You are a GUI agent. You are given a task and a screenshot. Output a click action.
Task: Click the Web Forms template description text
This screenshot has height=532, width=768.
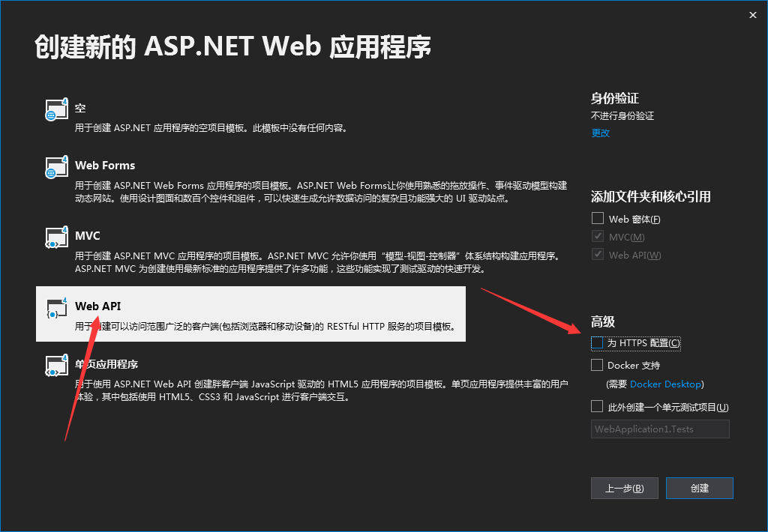point(321,192)
